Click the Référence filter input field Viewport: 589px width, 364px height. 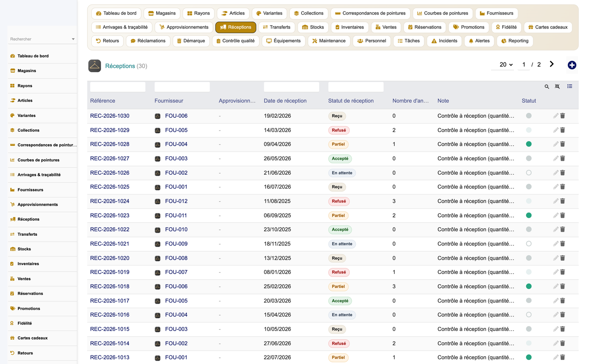(x=118, y=87)
